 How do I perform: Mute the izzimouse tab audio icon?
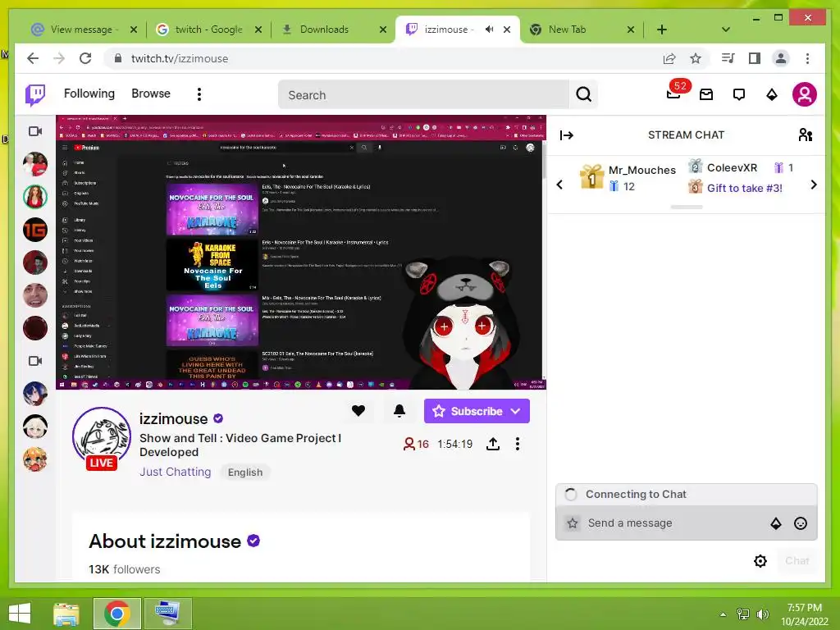point(489,30)
